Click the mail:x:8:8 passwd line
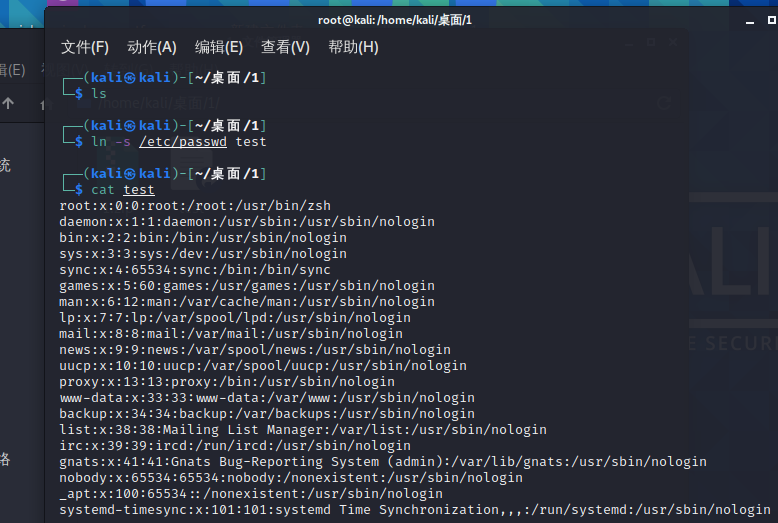The width and height of the screenshot is (778, 523). point(231,333)
